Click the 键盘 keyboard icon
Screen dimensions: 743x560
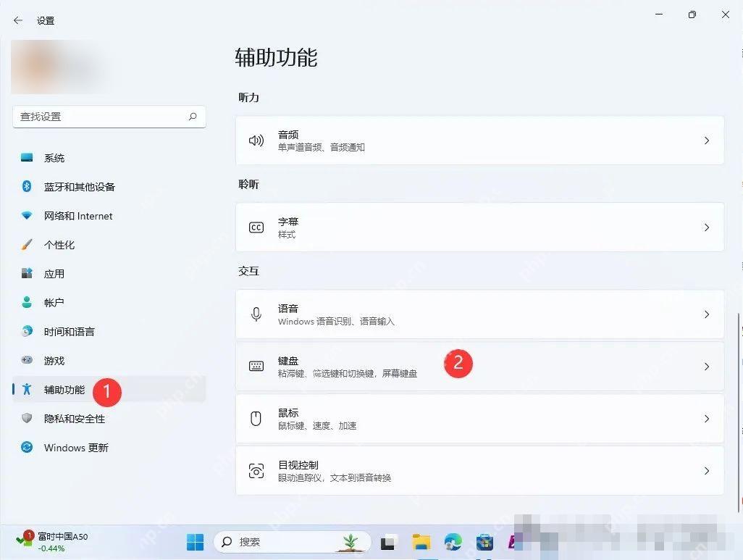click(x=256, y=366)
